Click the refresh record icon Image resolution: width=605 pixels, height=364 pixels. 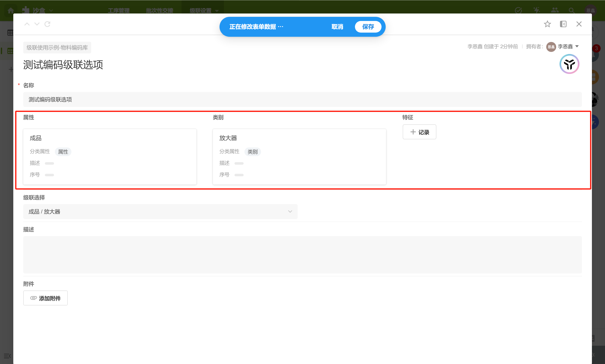(x=47, y=24)
